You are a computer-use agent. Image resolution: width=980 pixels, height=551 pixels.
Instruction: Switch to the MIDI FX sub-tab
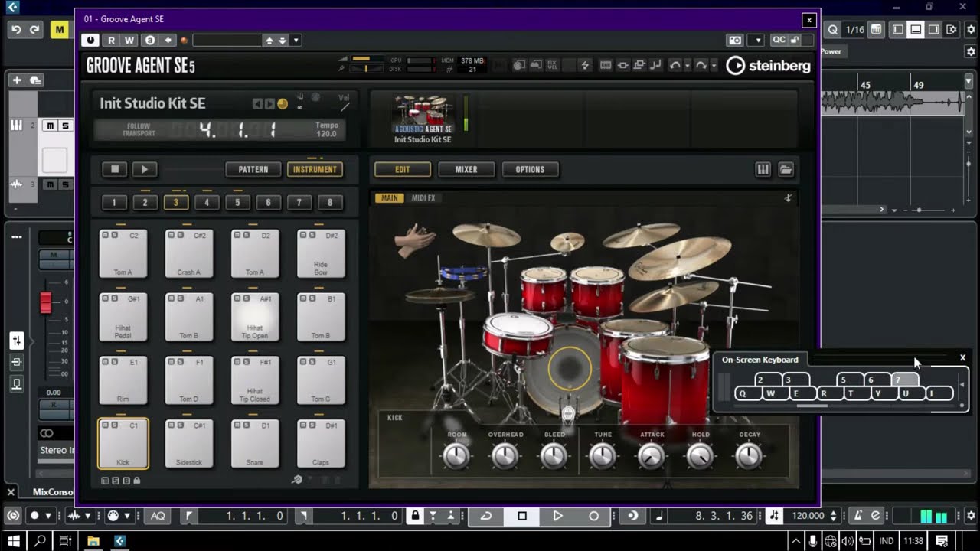423,198
